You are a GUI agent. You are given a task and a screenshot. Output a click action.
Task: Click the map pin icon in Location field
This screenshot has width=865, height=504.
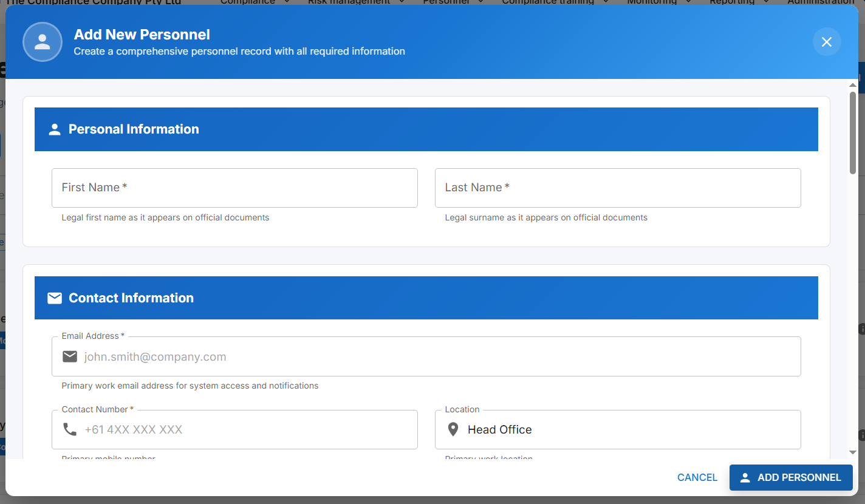click(453, 430)
